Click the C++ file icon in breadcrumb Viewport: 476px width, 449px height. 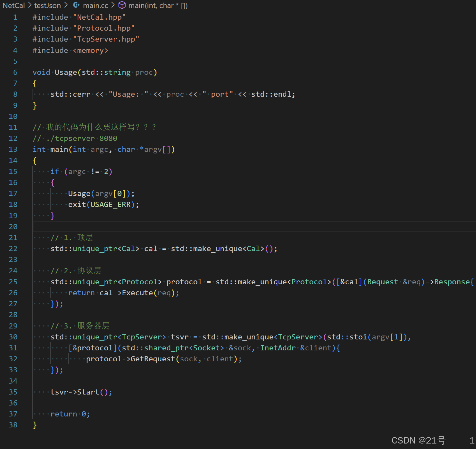pos(76,5)
